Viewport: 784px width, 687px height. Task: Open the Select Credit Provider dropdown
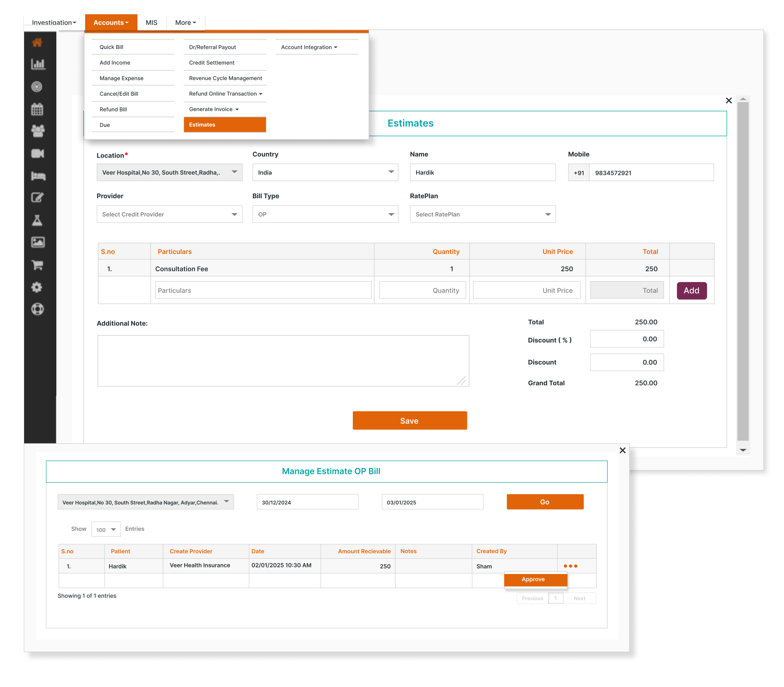[x=169, y=214]
